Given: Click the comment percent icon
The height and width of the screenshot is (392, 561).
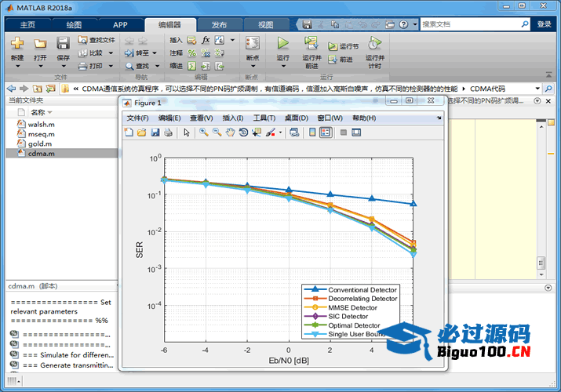Looking at the screenshot, I should coord(192,53).
